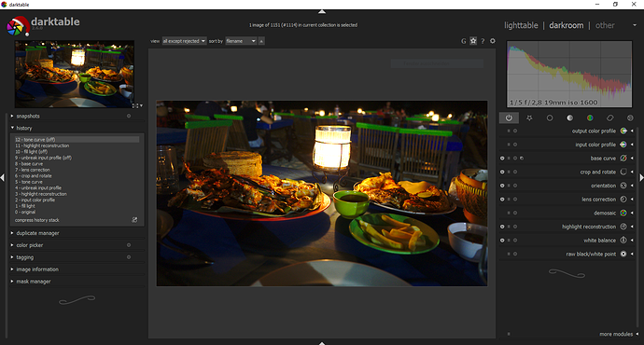Viewport: 644px width, 345px height.
Task: Open the help question mark icon
Action: tap(483, 41)
